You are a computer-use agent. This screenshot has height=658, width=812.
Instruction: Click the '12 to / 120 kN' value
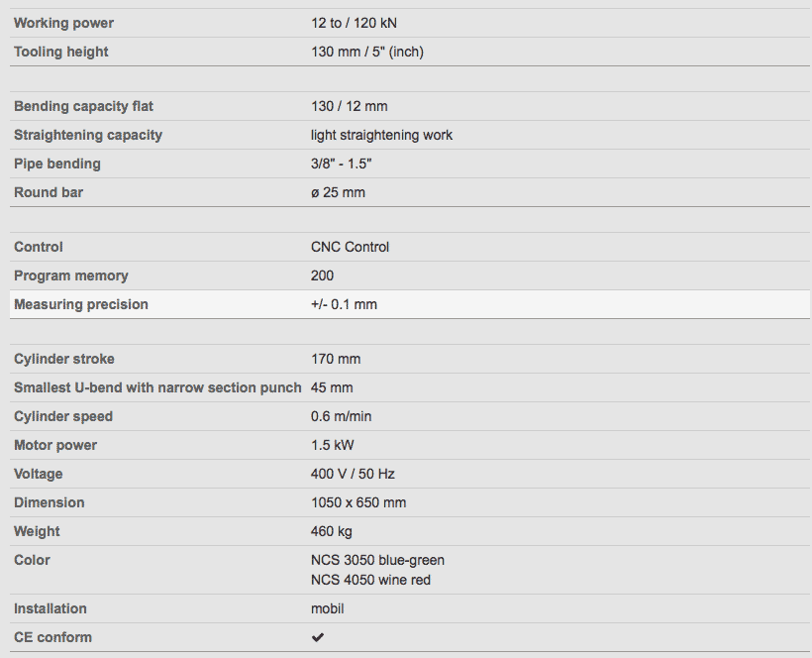pyautogui.click(x=354, y=23)
